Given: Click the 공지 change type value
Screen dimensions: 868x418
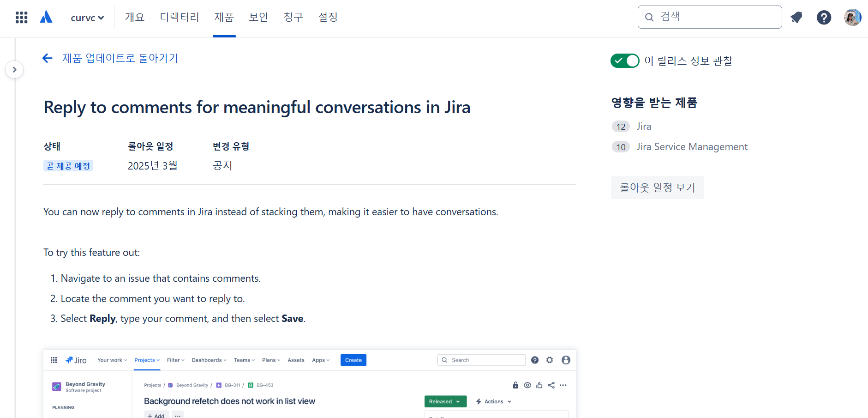Looking at the screenshot, I should [x=222, y=166].
